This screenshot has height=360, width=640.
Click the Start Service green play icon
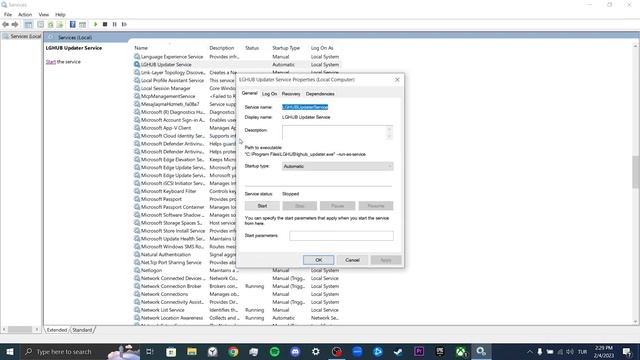click(96, 24)
